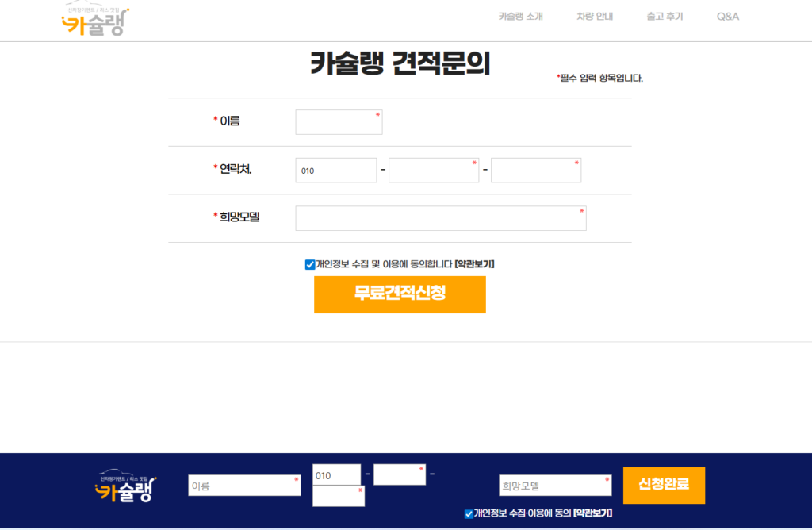Open the 카슐랭 소개 menu

[x=520, y=17]
